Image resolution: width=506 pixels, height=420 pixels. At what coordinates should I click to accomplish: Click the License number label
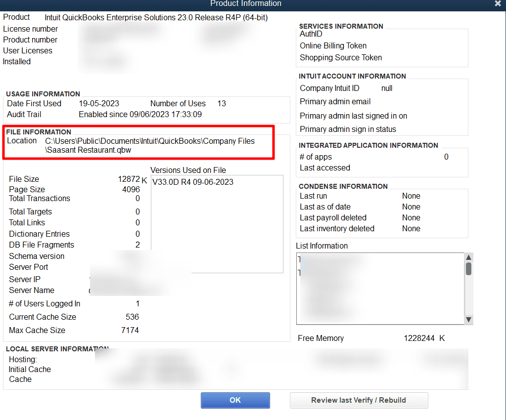coord(30,29)
